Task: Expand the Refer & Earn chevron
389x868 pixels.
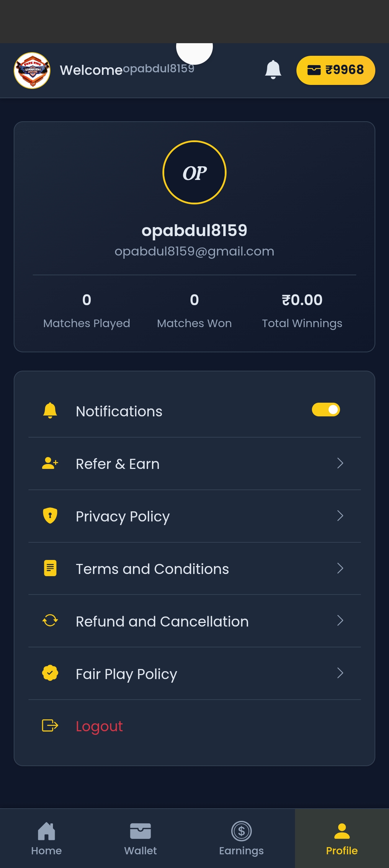Action: [340, 463]
